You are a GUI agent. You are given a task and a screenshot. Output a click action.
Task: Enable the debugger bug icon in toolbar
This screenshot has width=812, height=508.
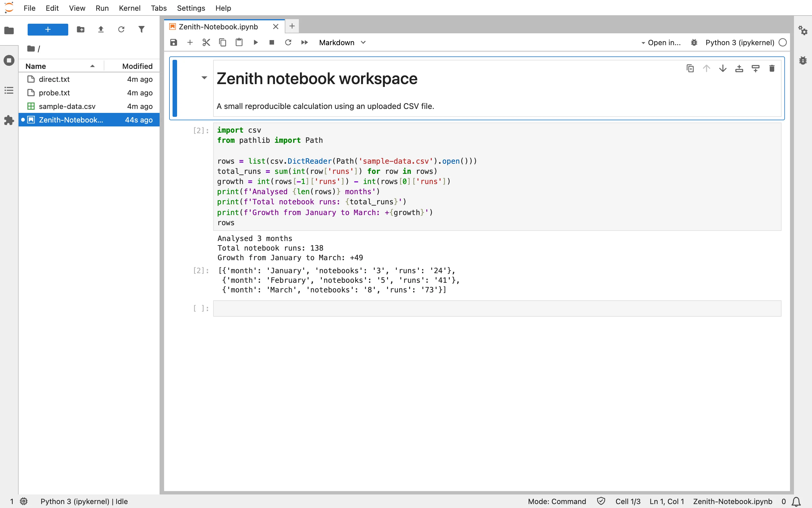(694, 43)
